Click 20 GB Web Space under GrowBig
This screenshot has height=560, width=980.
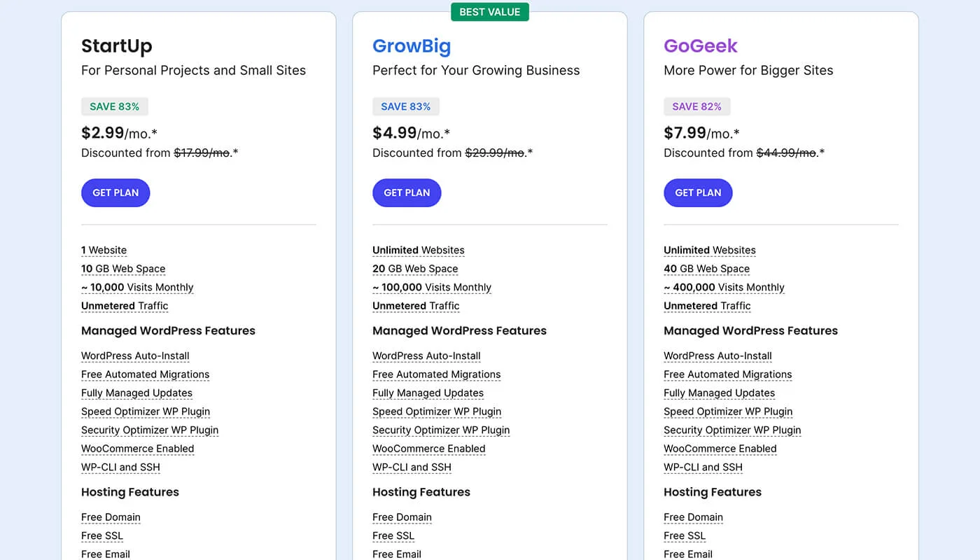coord(414,268)
